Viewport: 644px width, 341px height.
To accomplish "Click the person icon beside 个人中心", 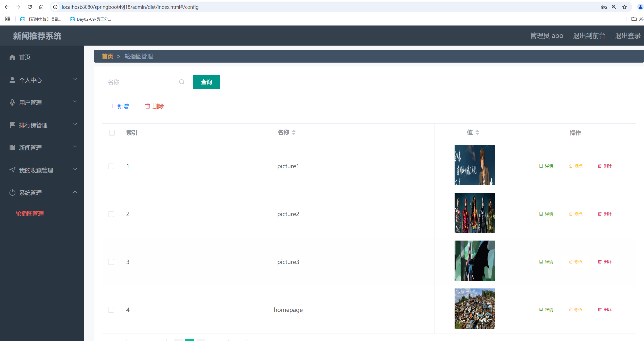I will 12,80.
